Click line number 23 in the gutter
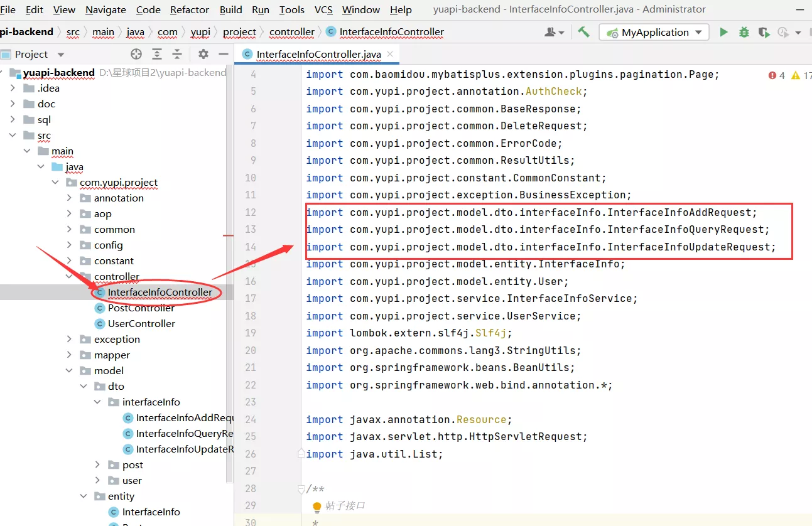This screenshot has width=812, height=526. click(250, 402)
